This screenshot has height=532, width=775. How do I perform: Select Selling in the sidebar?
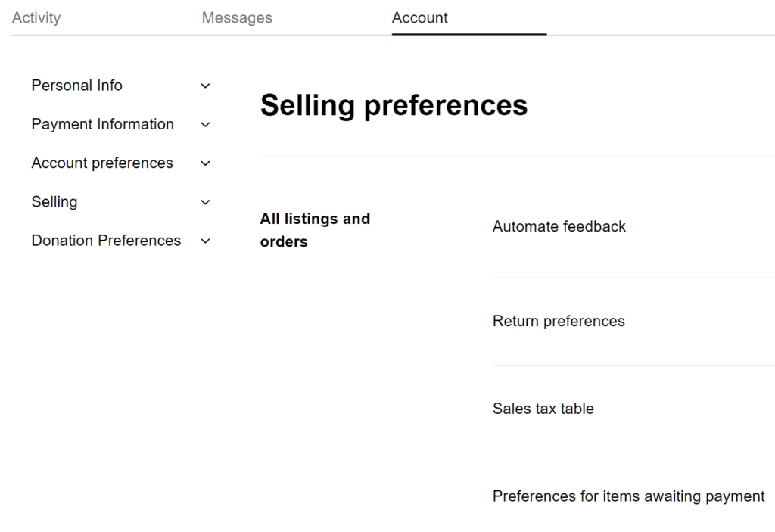[54, 202]
